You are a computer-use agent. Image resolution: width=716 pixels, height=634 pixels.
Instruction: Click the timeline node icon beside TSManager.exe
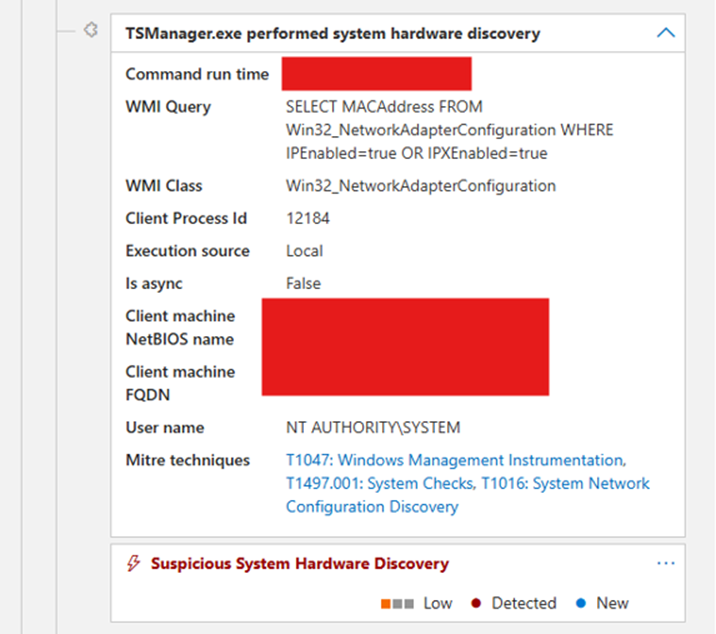click(91, 31)
